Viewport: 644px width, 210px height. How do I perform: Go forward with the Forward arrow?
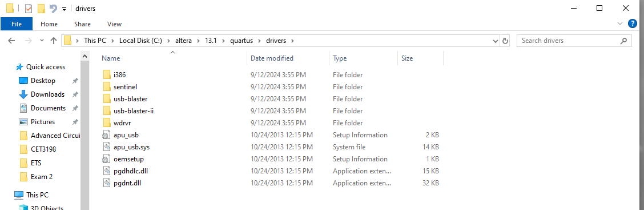point(29,41)
